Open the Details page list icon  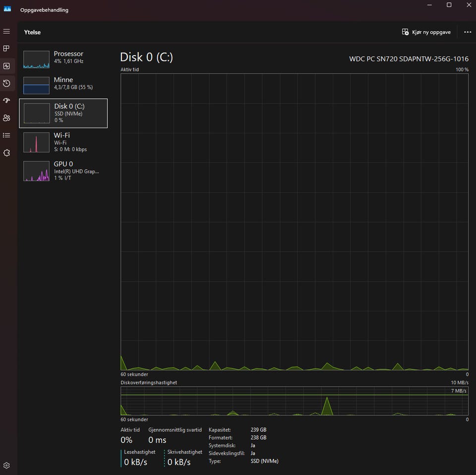pyautogui.click(x=6, y=135)
